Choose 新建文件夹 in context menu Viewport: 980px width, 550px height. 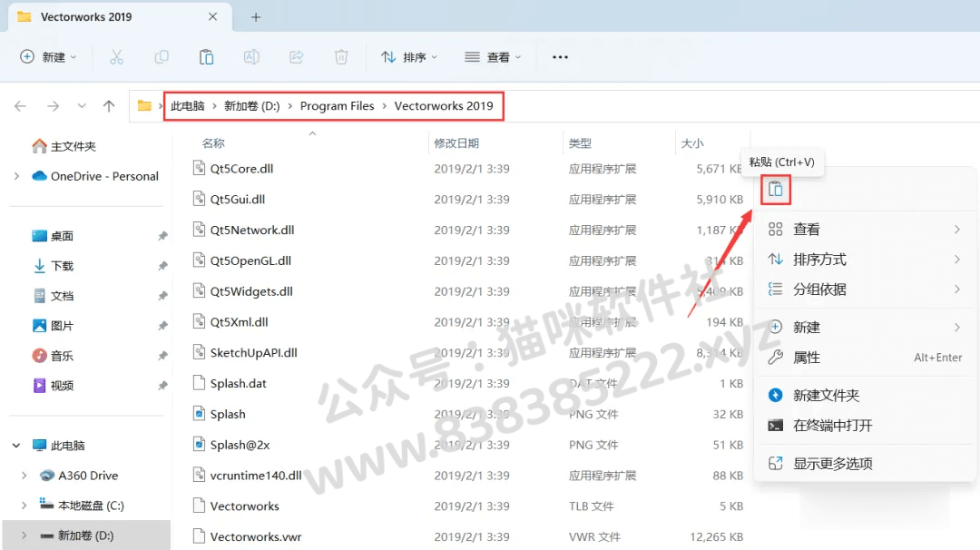tap(865, 395)
